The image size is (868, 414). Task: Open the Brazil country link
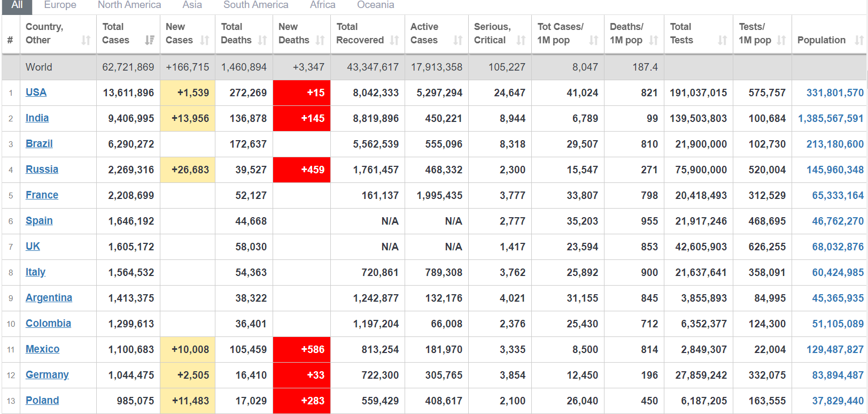click(39, 143)
